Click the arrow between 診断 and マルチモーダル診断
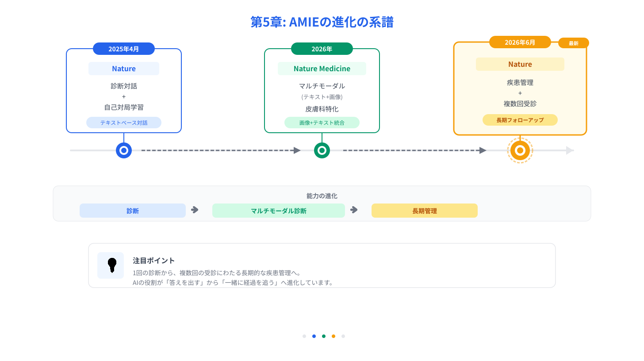The image size is (644, 361). point(195,210)
